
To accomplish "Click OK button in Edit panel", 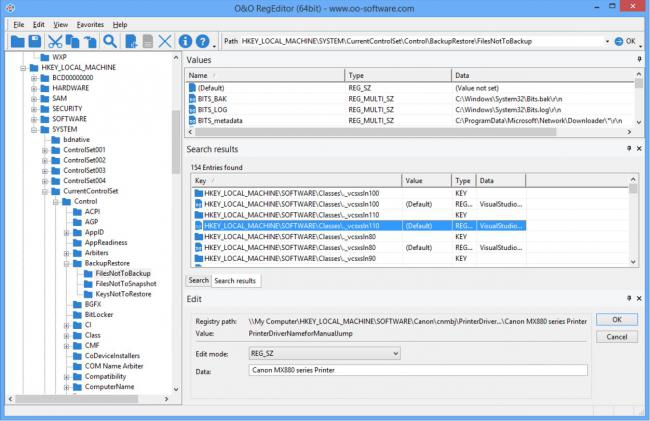I will tap(616, 319).
